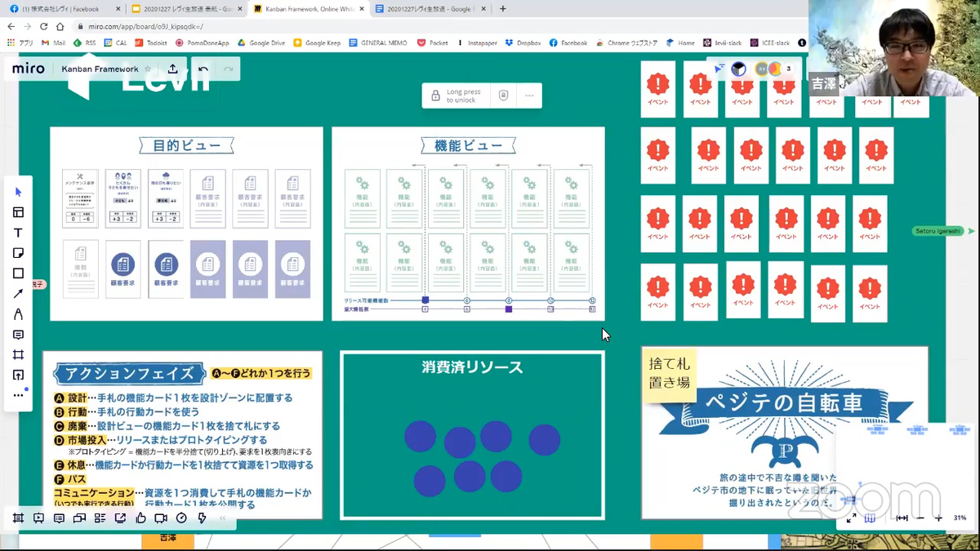Click zoom out minus button
This screenshot has width=980, height=551.
click(x=920, y=518)
